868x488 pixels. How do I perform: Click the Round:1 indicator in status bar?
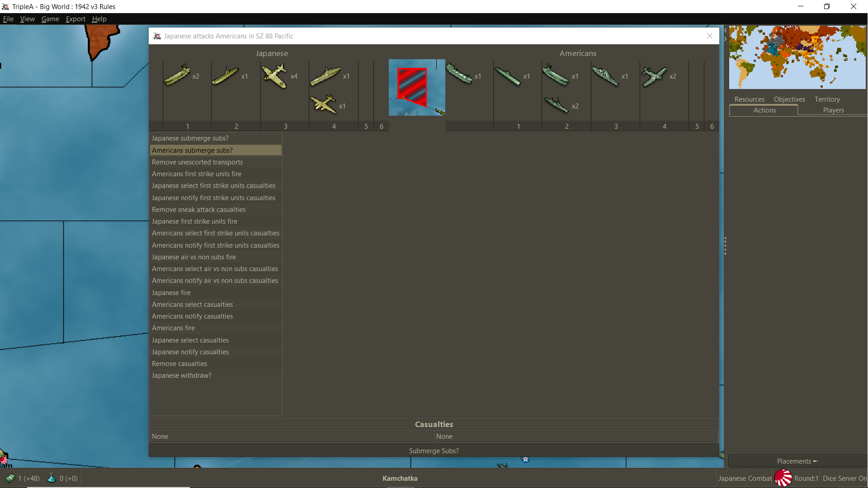pos(806,478)
